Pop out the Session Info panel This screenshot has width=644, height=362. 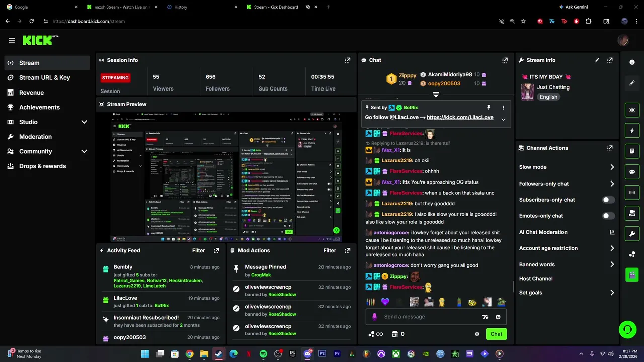click(x=348, y=60)
